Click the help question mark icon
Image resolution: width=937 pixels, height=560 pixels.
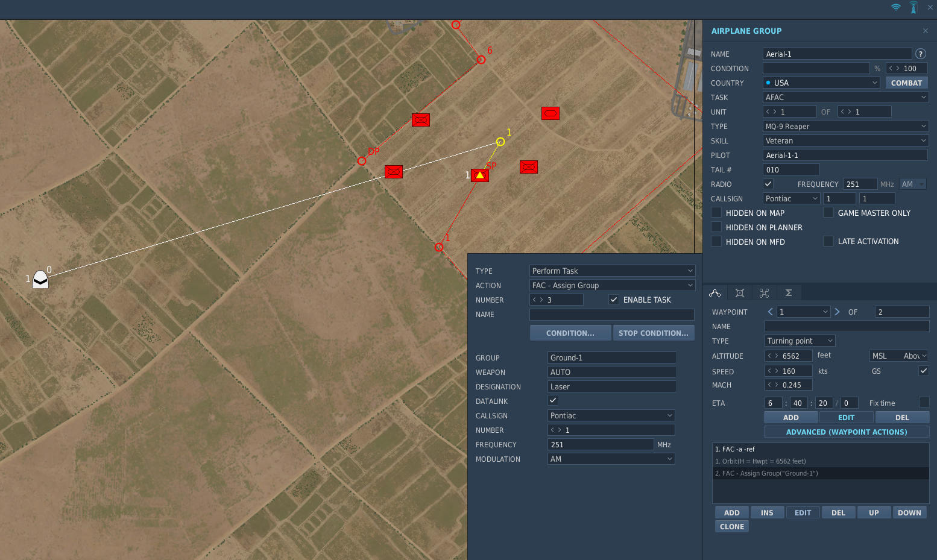[x=921, y=54]
